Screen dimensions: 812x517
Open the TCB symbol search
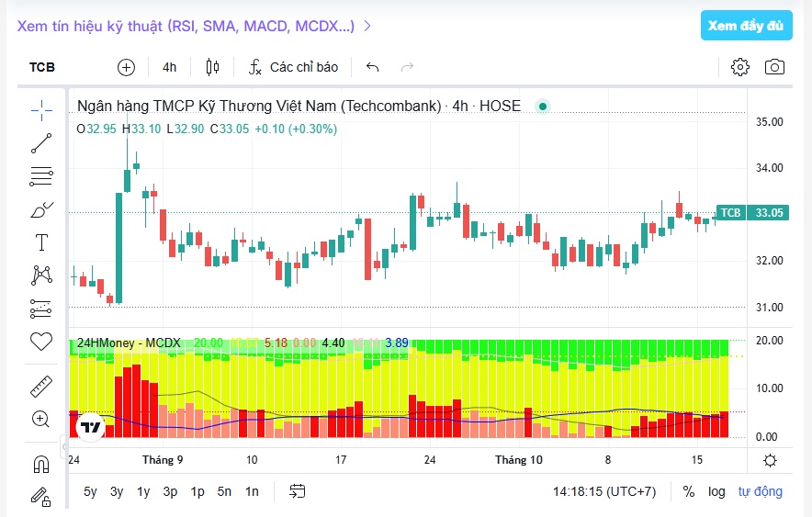point(42,67)
